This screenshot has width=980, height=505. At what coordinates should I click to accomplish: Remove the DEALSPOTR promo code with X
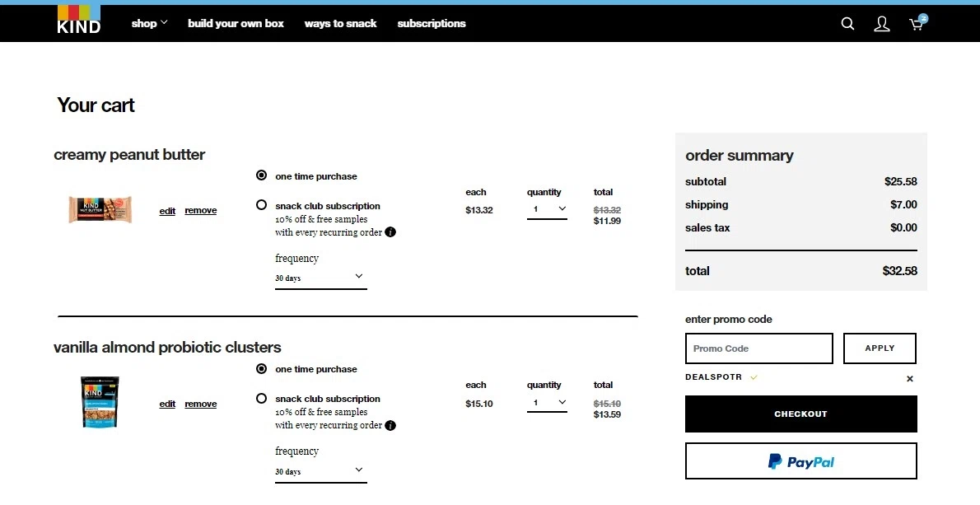[910, 378]
